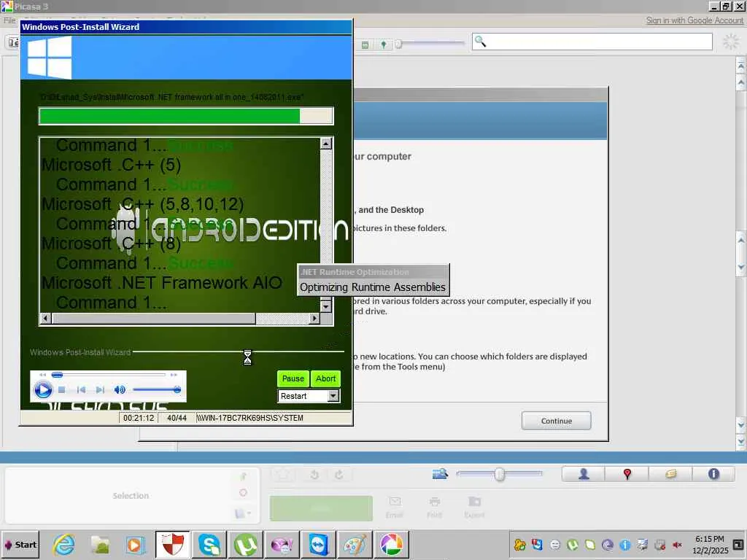Viewport: 747px width, 560px height.
Task: Click the 'Microsoft .NET Framework AIO' log line
Action: click(x=162, y=283)
